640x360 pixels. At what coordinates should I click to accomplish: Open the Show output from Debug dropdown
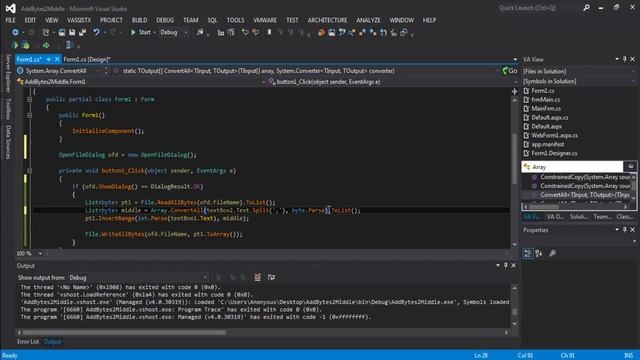tap(205, 278)
